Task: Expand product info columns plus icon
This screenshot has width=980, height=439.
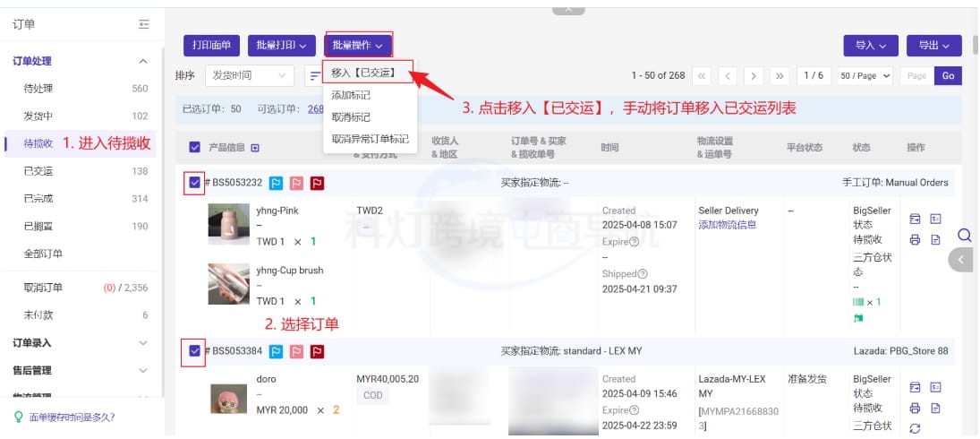Action: [x=254, y=148]
